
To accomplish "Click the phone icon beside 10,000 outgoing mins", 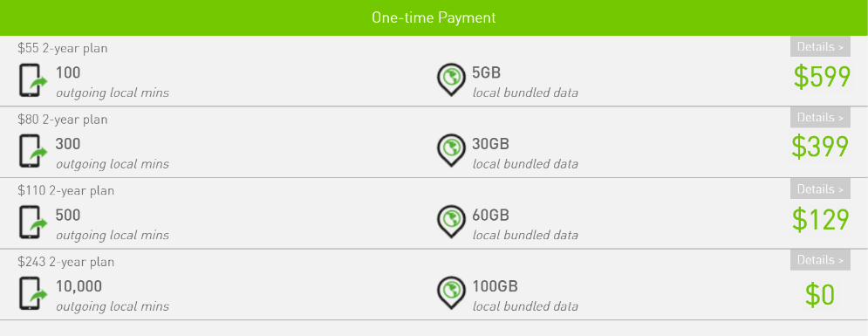I will (33, 293).
